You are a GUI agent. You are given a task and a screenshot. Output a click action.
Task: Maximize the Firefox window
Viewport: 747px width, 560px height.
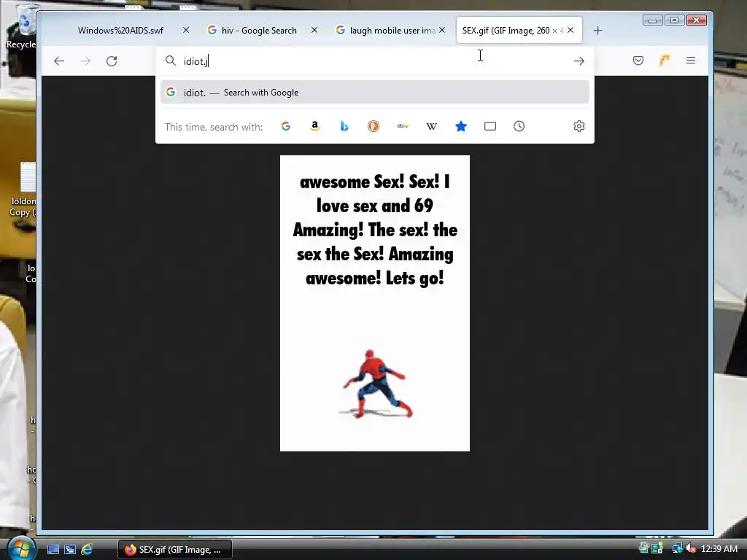674,20
